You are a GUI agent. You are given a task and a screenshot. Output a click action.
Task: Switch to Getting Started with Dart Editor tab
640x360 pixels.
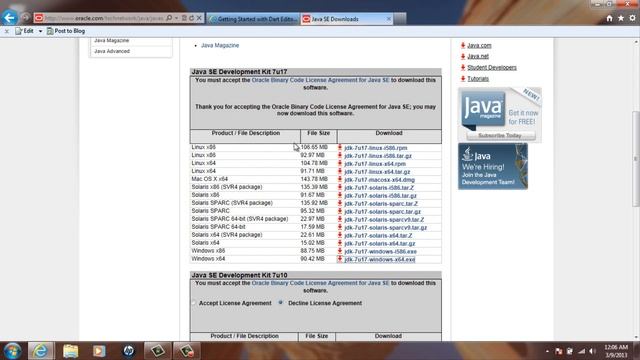pos(253,19)
